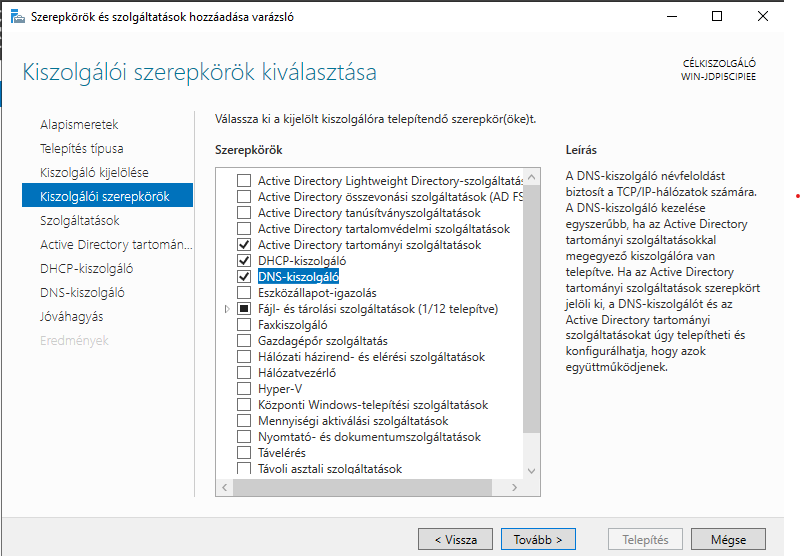Open the Jóváhagyás step in sidebar
The height and width of the screenshot is (556, 801).
tap(71, 317)
